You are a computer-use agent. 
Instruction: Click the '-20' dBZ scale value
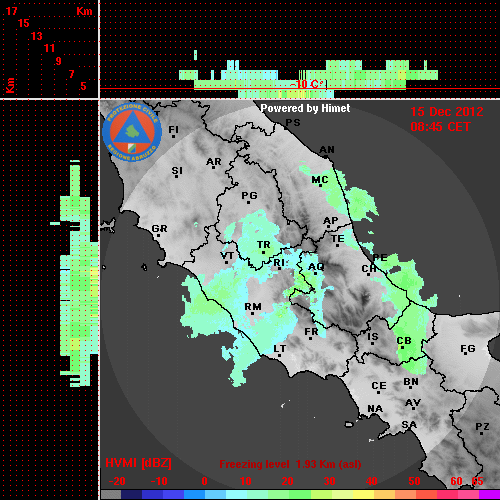click(x=117, y=481)
